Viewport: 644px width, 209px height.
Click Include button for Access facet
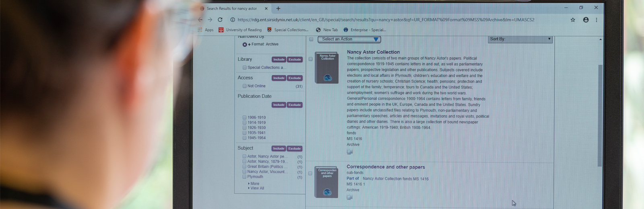(x=279, y=78)
